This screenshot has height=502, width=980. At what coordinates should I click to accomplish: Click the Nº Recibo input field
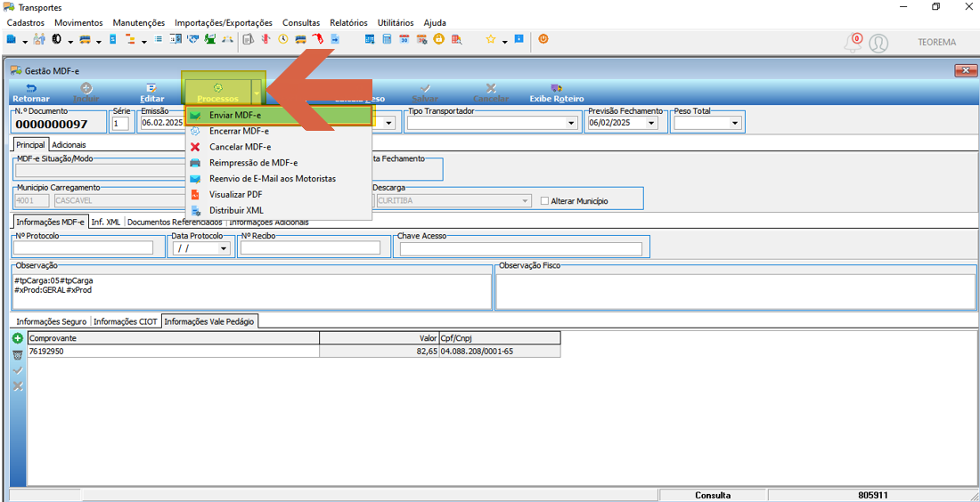click(310, 247)
